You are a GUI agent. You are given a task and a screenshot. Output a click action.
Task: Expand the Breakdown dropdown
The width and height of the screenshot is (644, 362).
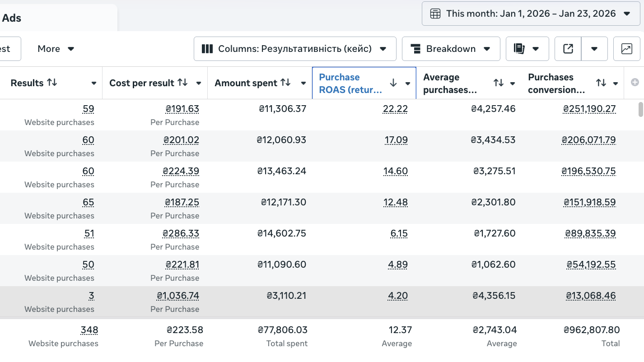(451, 49)
